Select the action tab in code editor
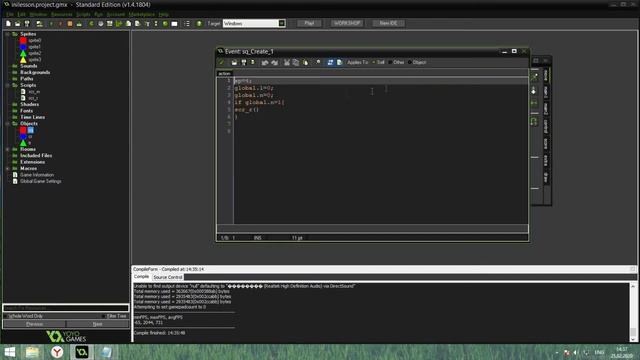The height and width of the screenshot is (360, 640). tap(224, 73)
